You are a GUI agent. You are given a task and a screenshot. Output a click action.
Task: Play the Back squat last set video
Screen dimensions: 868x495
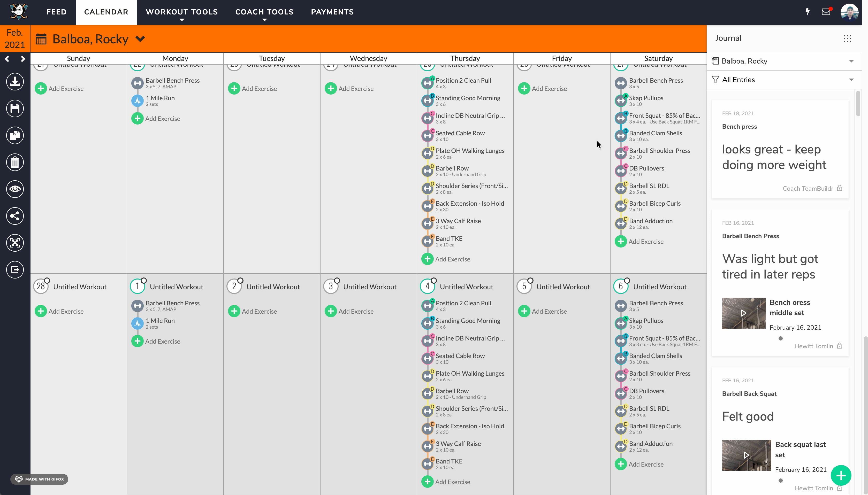point(746,455)
